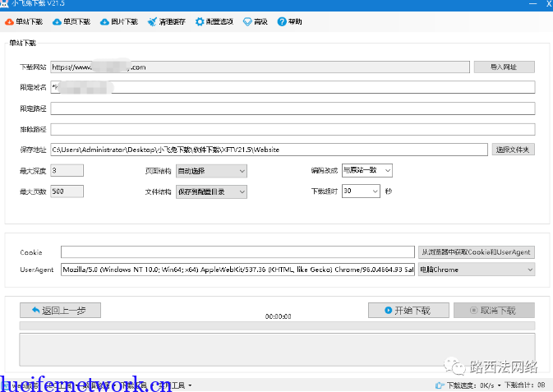The height and width of the screenshot is (392, 553).
Task: Close the 小飞兔下载 window
Action: [549, 3]
